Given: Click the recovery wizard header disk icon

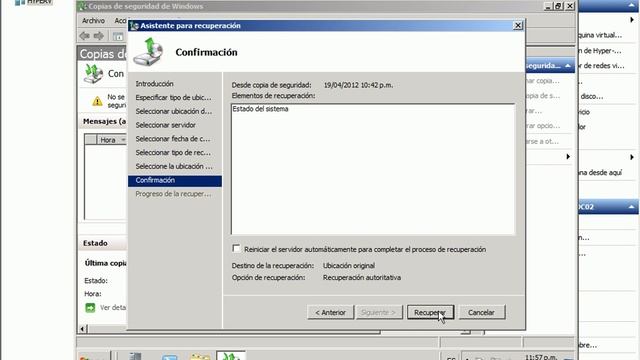Looking at the screenshot, I should point(149,52).
